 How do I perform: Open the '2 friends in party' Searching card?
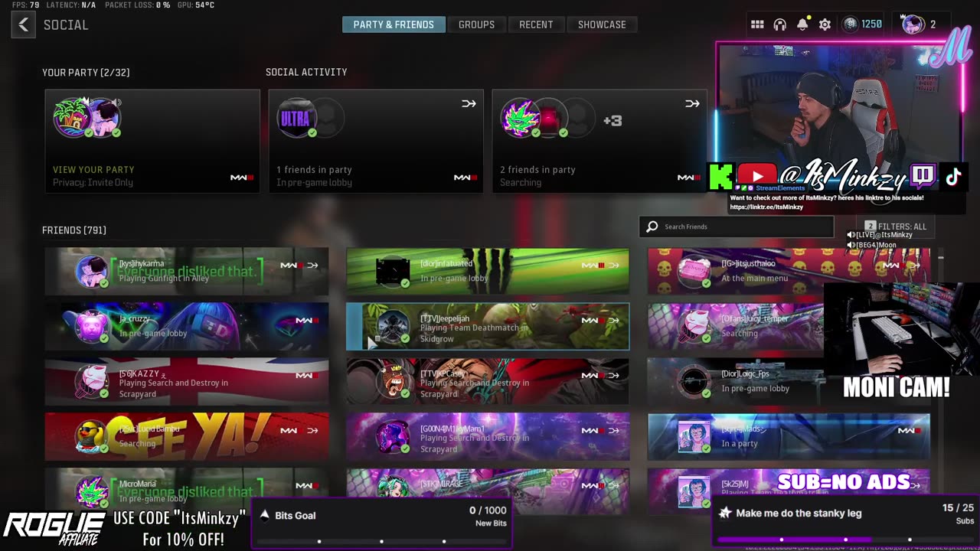(x=599, y=141)
